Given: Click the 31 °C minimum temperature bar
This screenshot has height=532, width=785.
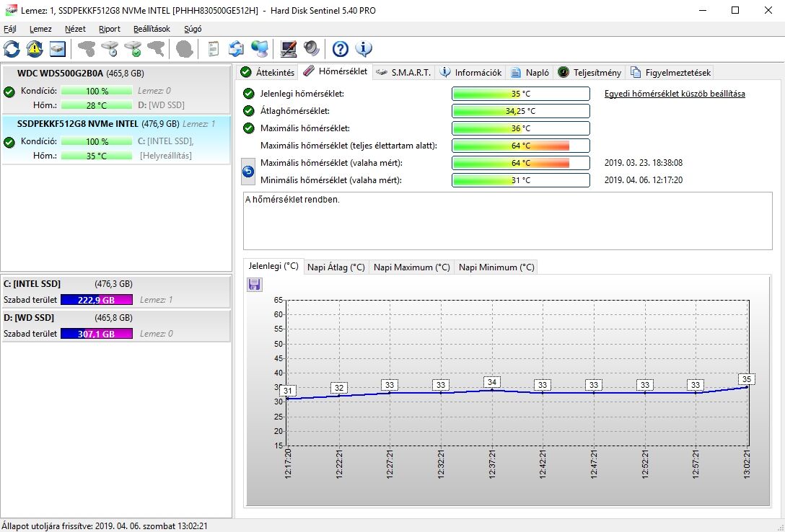Looking at the screenshot, I should coord(521,180).
